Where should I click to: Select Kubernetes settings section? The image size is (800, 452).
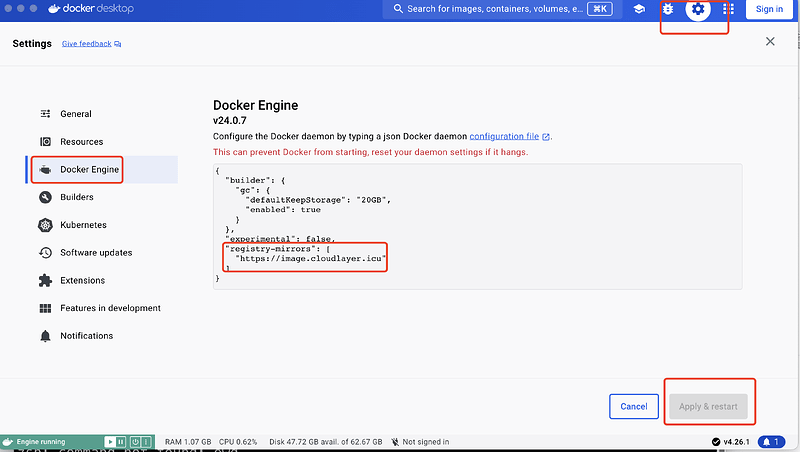pyautogui.click(x=102, y=225)
